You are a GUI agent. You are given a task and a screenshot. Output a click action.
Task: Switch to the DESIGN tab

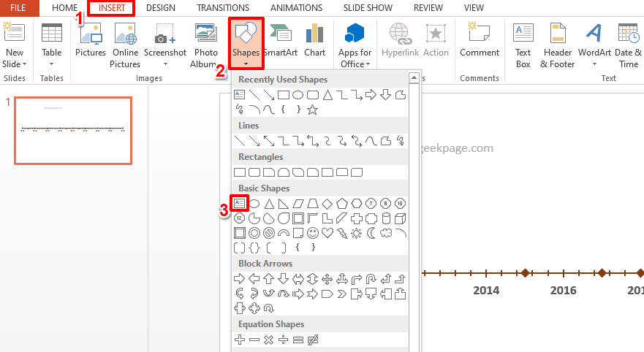click(x=160, y=8)
